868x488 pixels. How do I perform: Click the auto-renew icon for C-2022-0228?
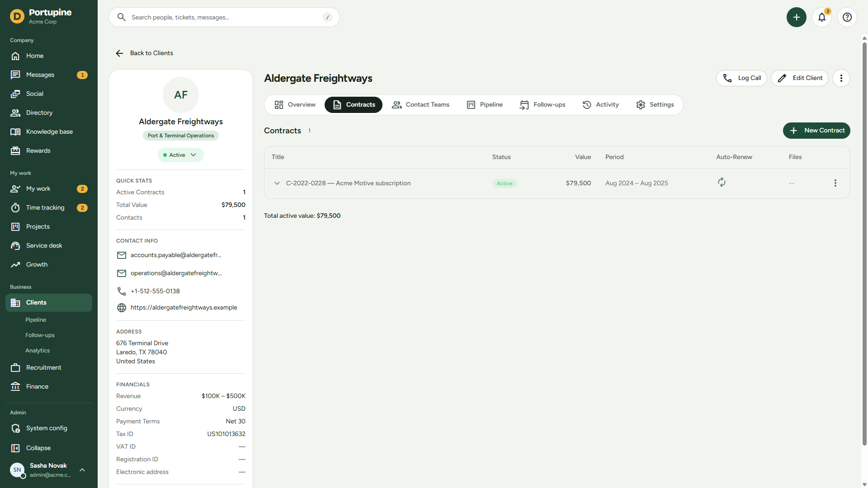[722, 183]
